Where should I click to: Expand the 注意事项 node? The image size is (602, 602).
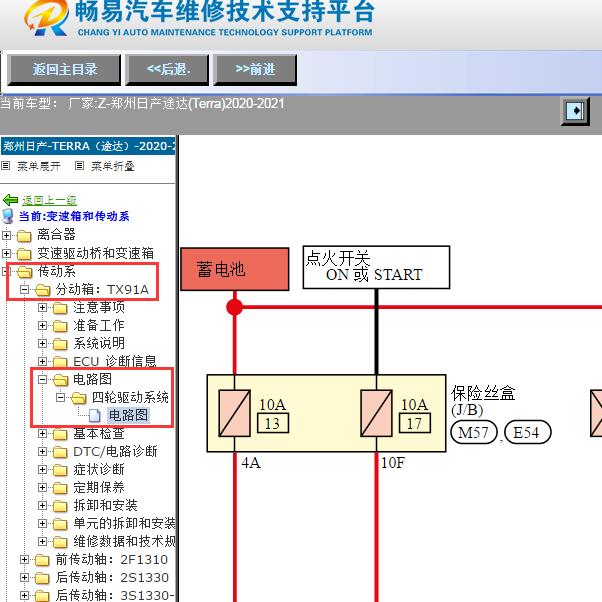tap(42, 308)
